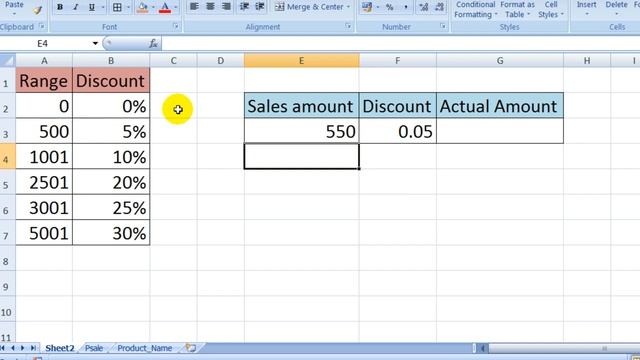Apply red font color
Screen dimensions: 640x360
(165, 7)
